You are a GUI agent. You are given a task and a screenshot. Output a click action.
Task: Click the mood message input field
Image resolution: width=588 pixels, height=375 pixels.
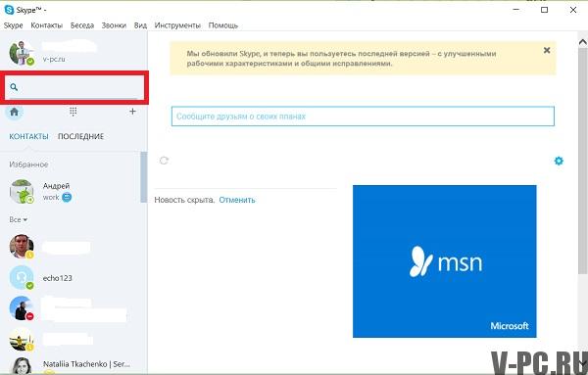[x=363, y=117]
